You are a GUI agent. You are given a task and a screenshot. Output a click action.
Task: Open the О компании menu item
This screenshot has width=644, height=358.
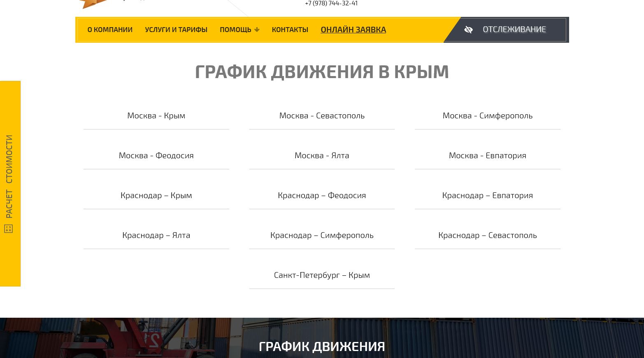(110, 30)
